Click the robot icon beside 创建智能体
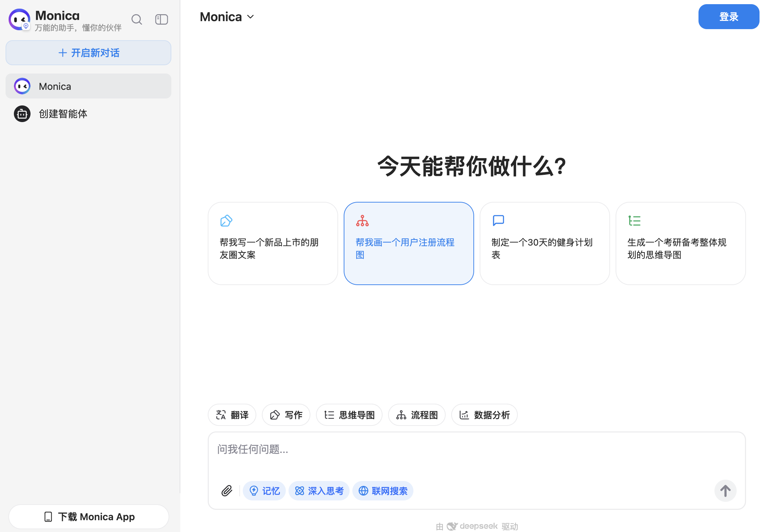Image resolution: width=763 pixels, height=532 pixels. coord(22,114)
